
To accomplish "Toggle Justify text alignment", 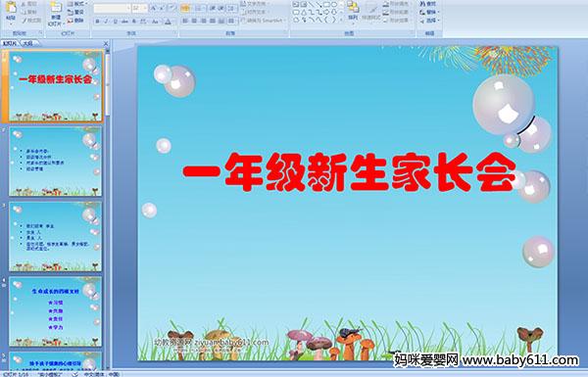I will pyautogui.click(x=213, y=21).
